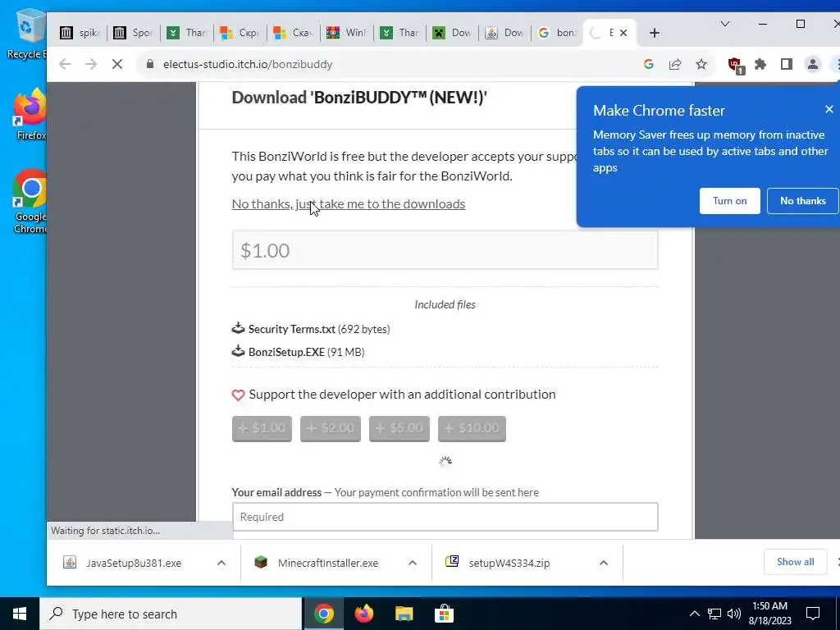
Task: Select the Recycle Bin desktop icon
Action: point(28,34)
